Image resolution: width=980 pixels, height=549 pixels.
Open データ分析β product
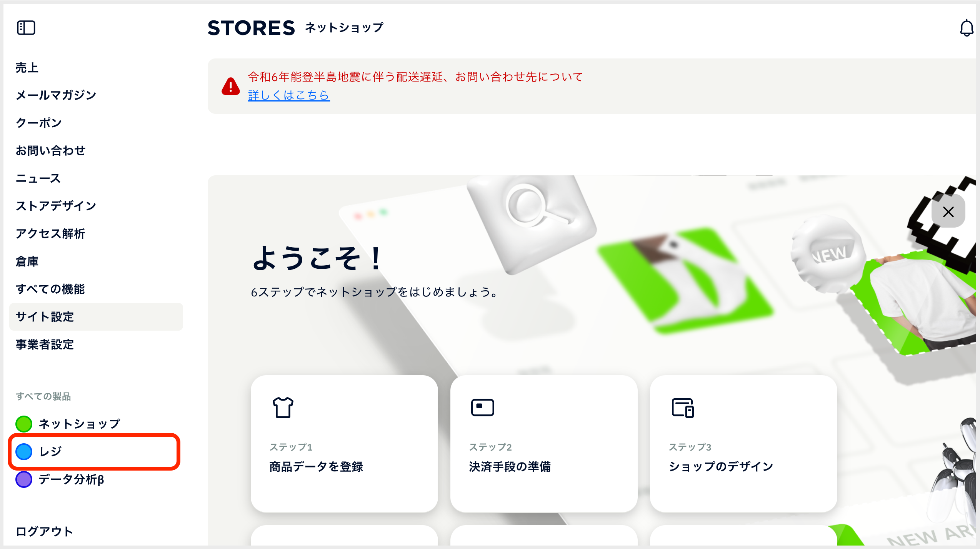click(60, 479)
